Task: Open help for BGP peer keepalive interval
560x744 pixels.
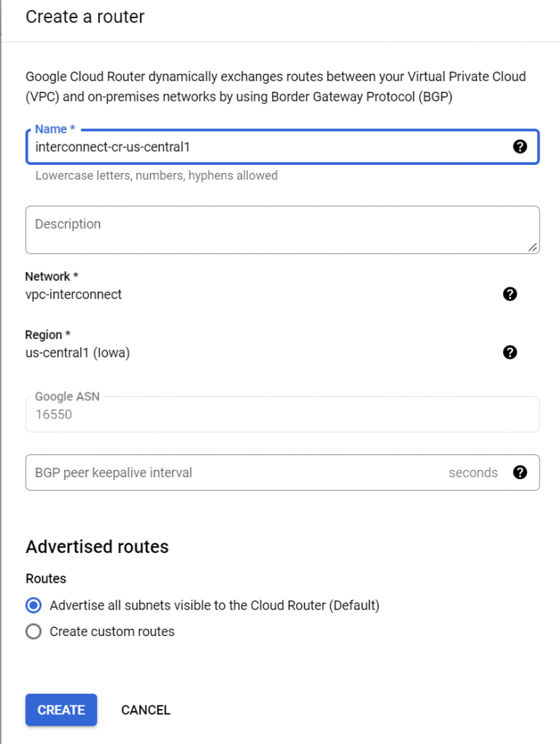Action: [520, 473]
